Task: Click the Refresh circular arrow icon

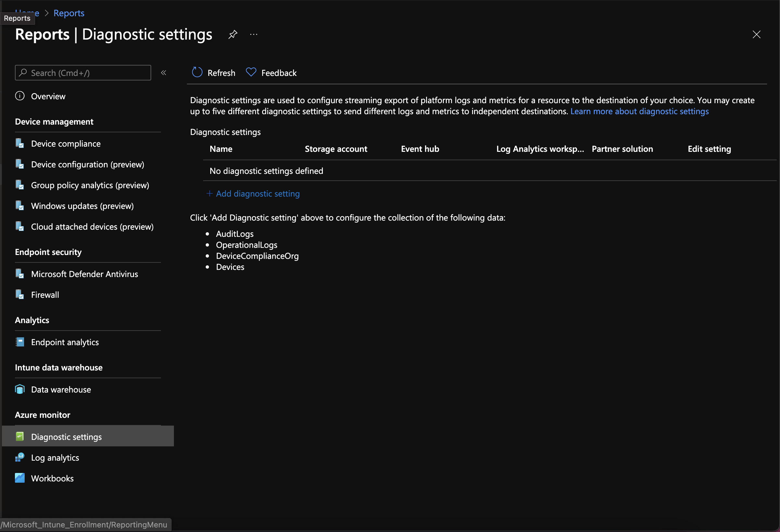Action: (x=197, y=72)
